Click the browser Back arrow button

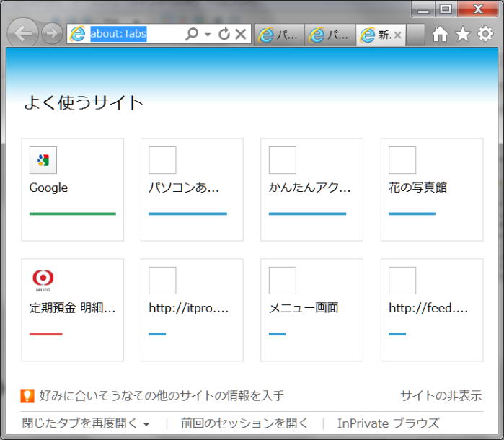point(22,33)
